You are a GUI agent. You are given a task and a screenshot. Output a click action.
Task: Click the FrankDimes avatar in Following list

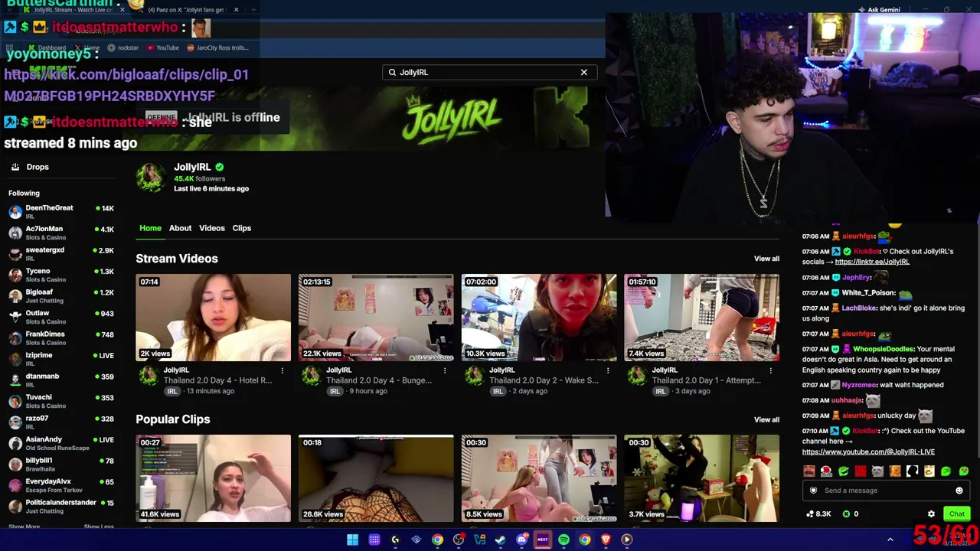pyautogui.click(x=15, y=337)
